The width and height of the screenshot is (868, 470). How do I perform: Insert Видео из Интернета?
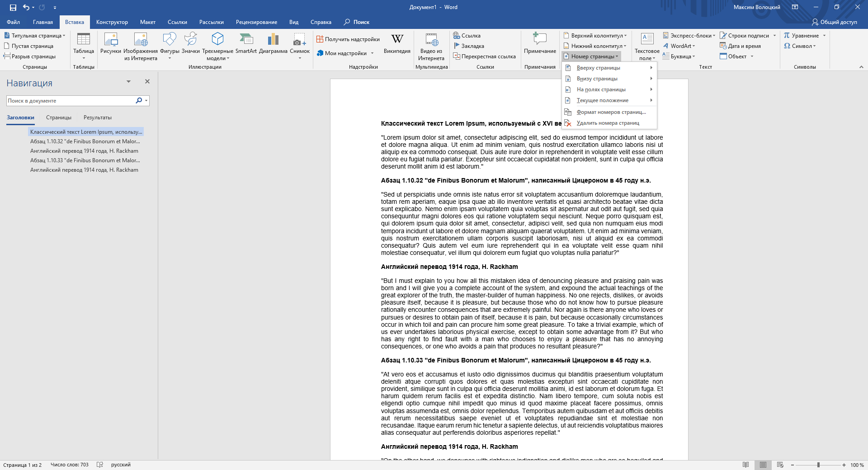coord(431,46)
